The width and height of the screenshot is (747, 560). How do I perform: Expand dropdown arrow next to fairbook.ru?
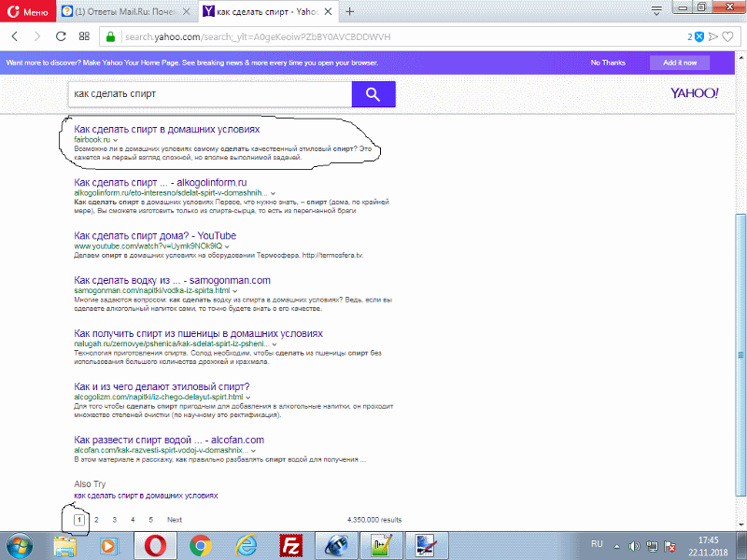pyautogui.click(x=115, y=140)
